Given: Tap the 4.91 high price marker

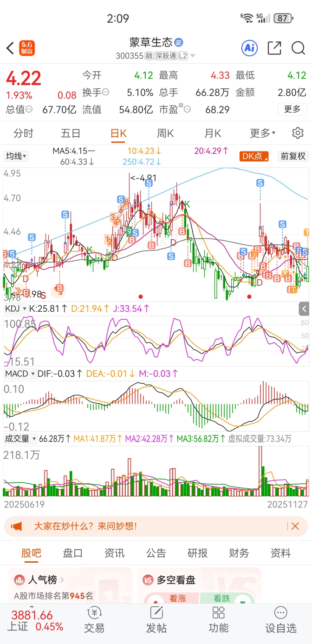Looking at the screenshot, I should pyautogui.click(x=144, y=177).
